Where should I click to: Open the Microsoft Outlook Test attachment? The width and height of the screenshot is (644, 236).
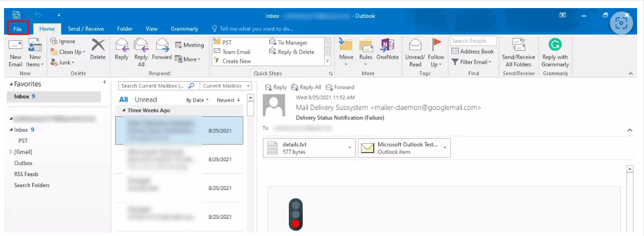tap(400, 148)
